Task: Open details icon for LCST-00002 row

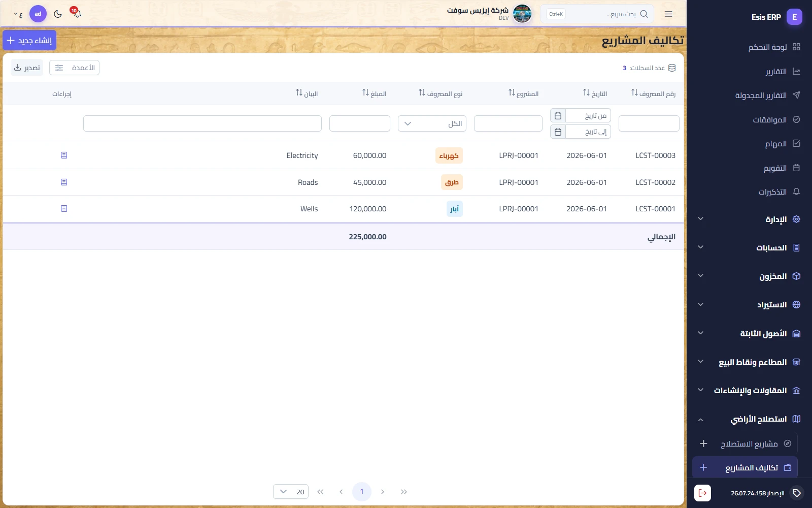Action: pos(64,182)
